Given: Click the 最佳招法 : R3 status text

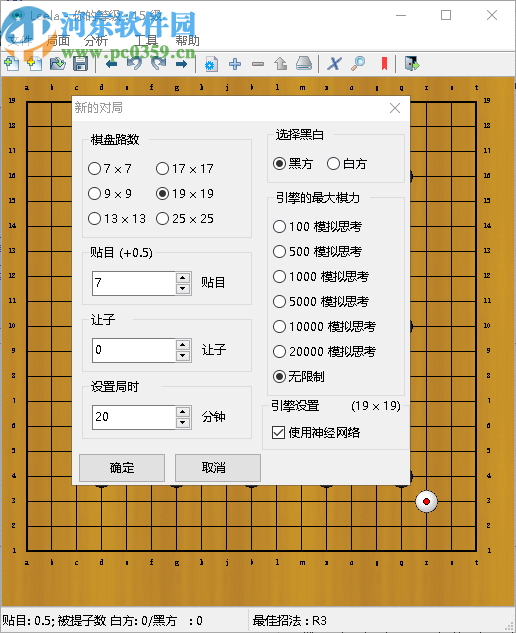Looking at the screenshot, I should (289, 620).
